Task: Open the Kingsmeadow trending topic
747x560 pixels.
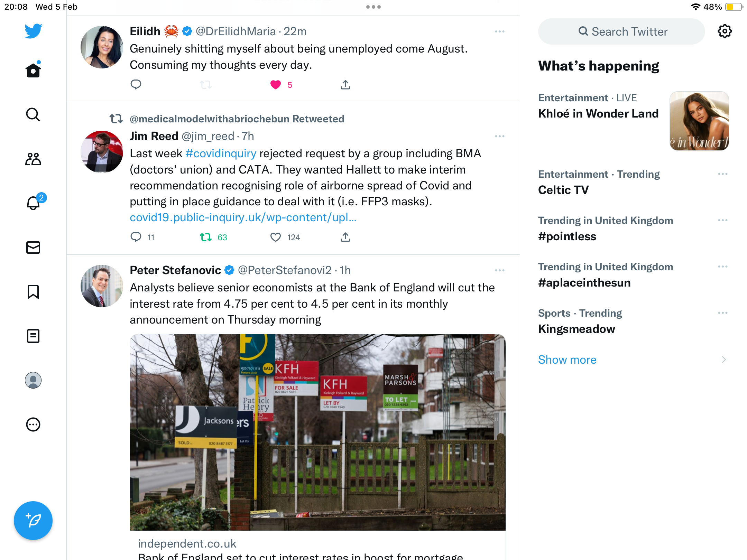Action: click(x=577, y=329)
